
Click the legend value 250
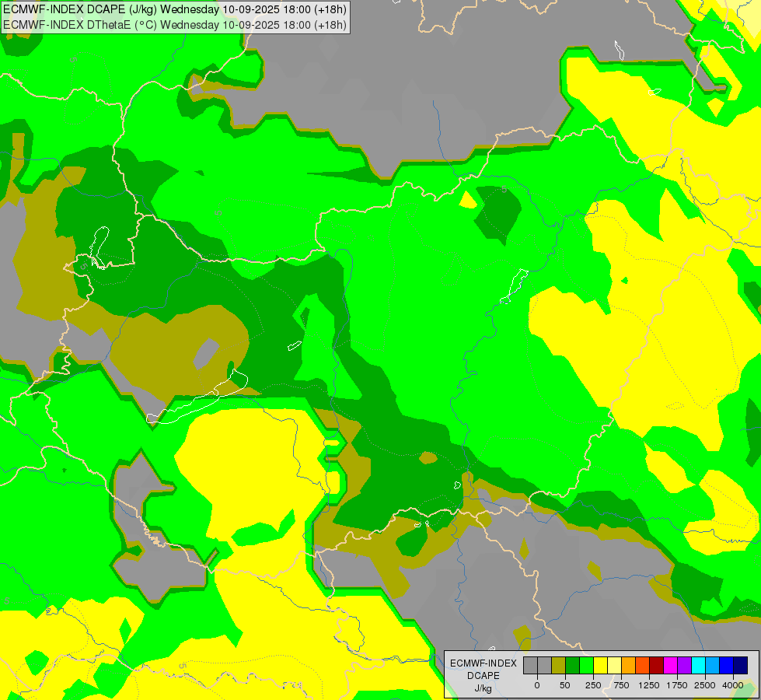click(593, 685)
